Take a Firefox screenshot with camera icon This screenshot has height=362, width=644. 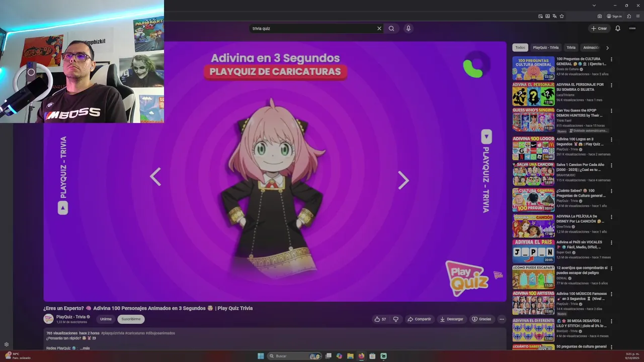tap(600, 16)
